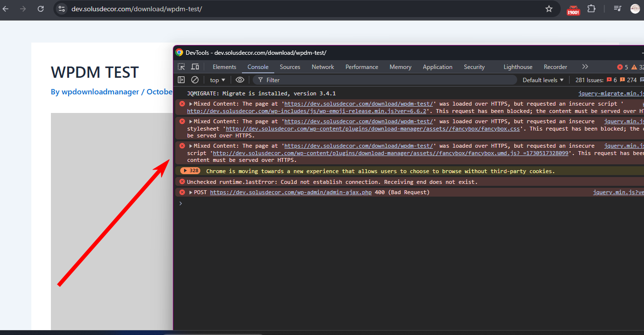Open the wpdownloadmanager author link

click(x=100, y=91)
